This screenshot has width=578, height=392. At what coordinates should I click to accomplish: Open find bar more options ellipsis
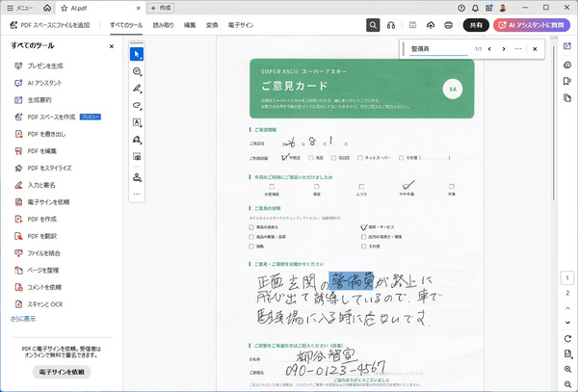point(518,49)
